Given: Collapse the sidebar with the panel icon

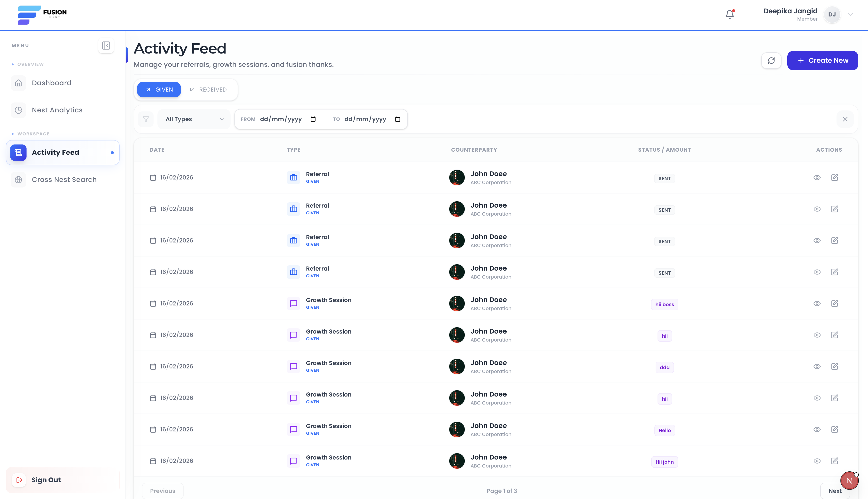Looking at the screenshot, I should 106,46.
